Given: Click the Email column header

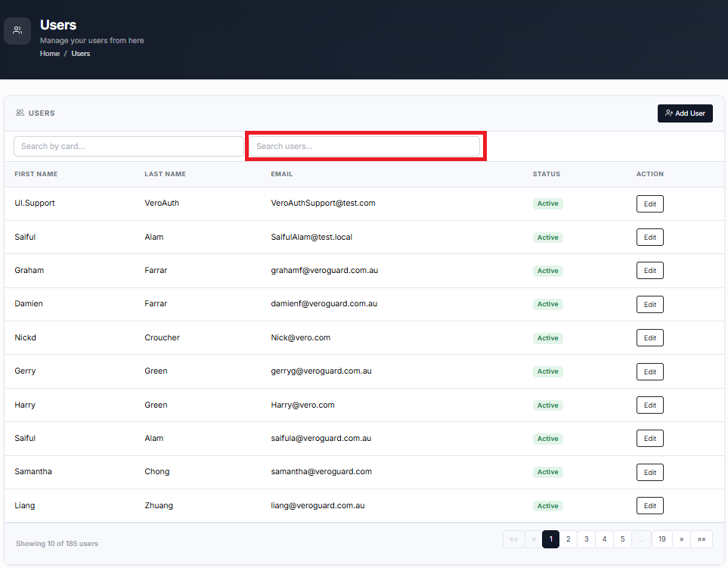Looking at the screenshot, I should [282, 174].
